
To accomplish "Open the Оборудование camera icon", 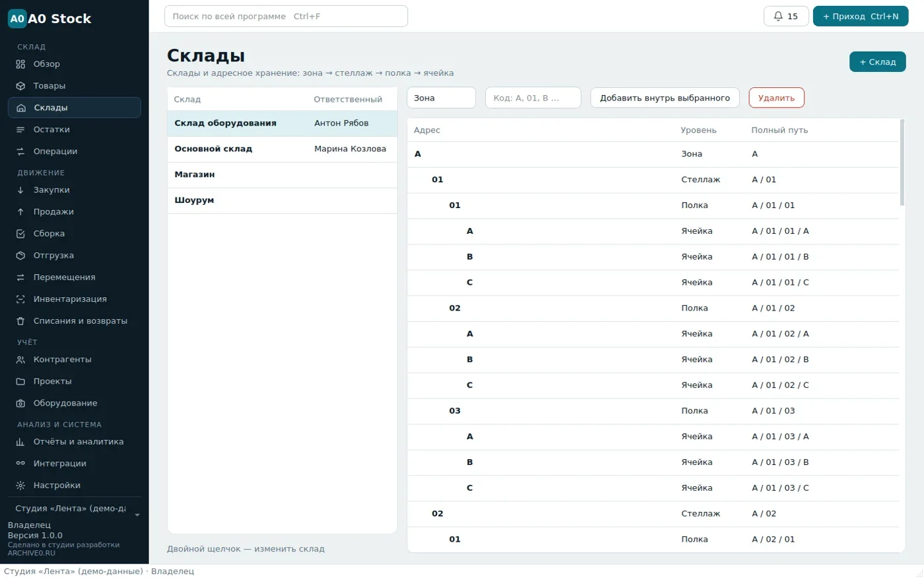I will point(20,404).
